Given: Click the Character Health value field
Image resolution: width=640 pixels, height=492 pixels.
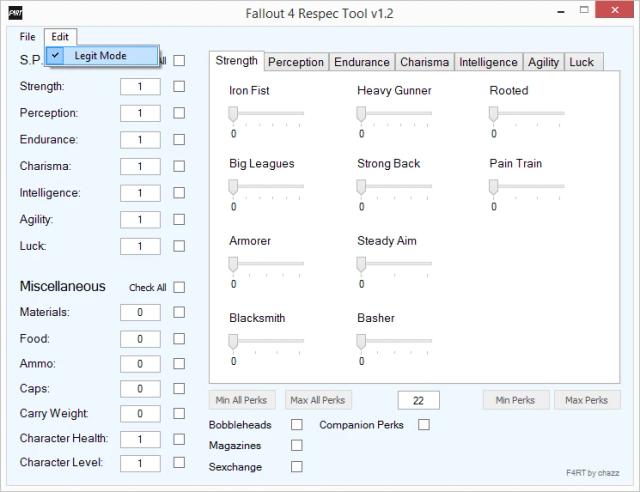Looking at the screenshot, I should tap(140, 439).
